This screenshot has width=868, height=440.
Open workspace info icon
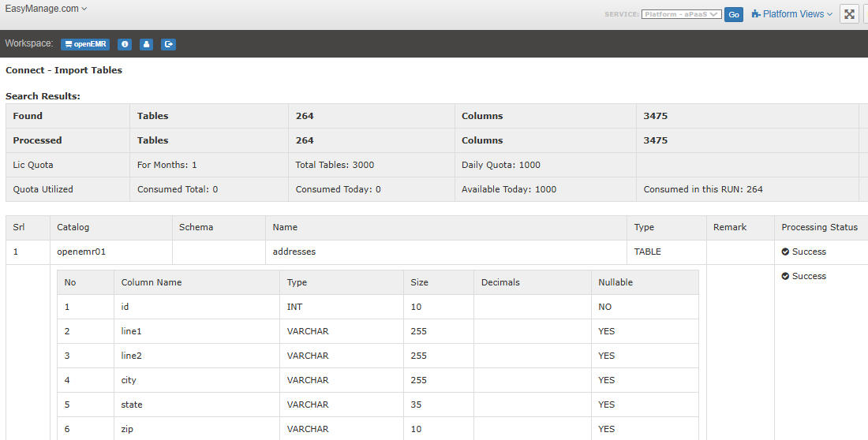125,44
